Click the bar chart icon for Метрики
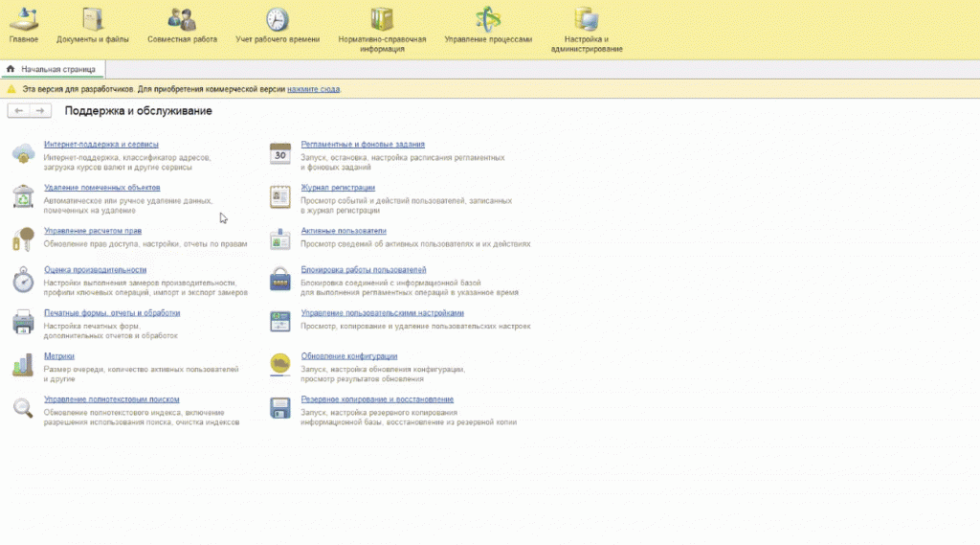Image resolution: width=980 pixels, height=545 pixels. click(23, 365)
